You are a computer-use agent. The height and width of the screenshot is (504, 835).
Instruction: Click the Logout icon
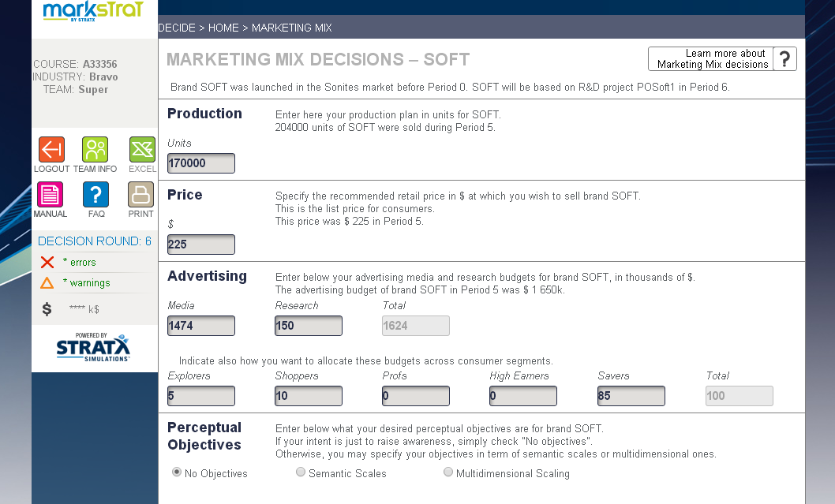pyautogui.click(x=51, y=149)
